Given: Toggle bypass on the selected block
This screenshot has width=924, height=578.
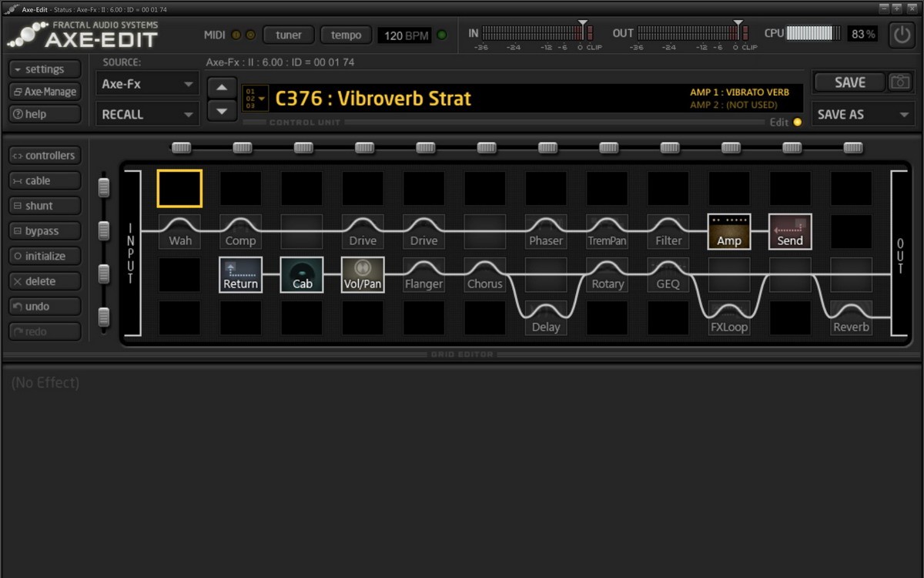Looking at the screenshot, I should (45, 231).
